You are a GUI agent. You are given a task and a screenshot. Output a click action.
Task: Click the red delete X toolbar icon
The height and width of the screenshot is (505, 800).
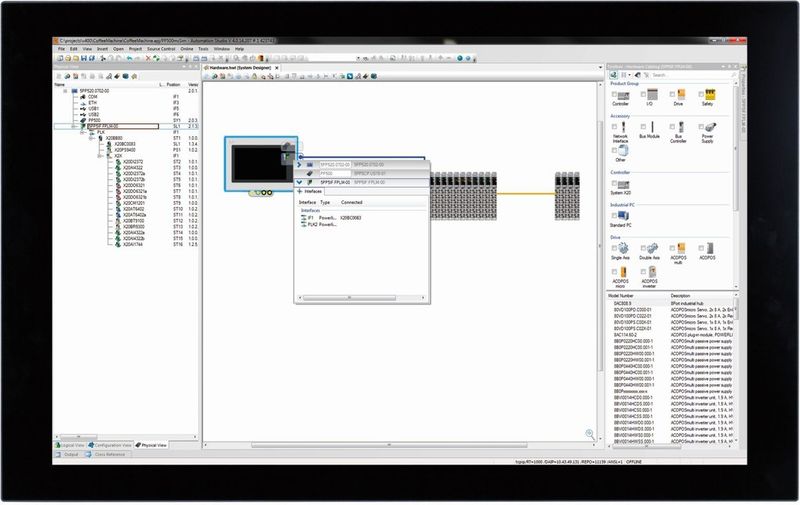[148, 58]
